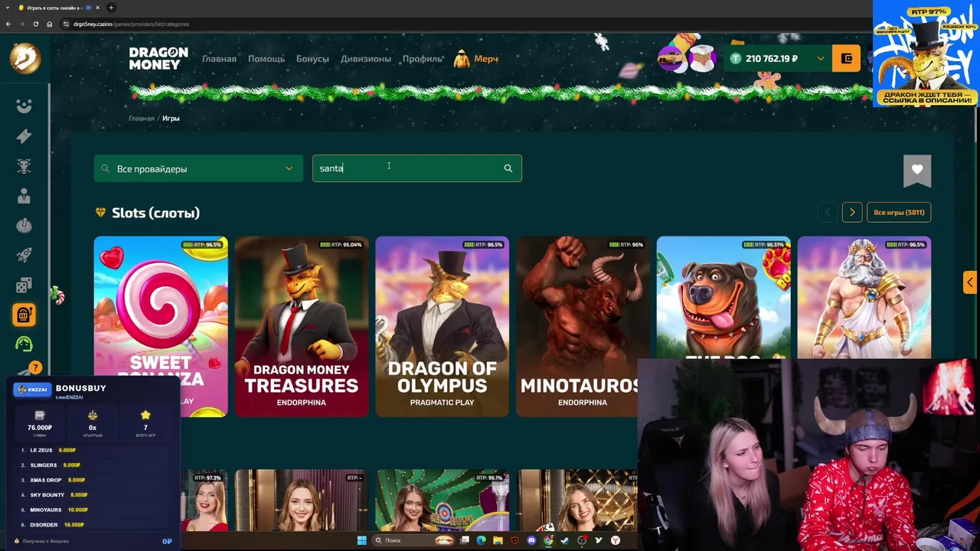Click the browser back arrow
Image resolution: width=980 pixels, height=551 pixels.
(x=8, y=24)
